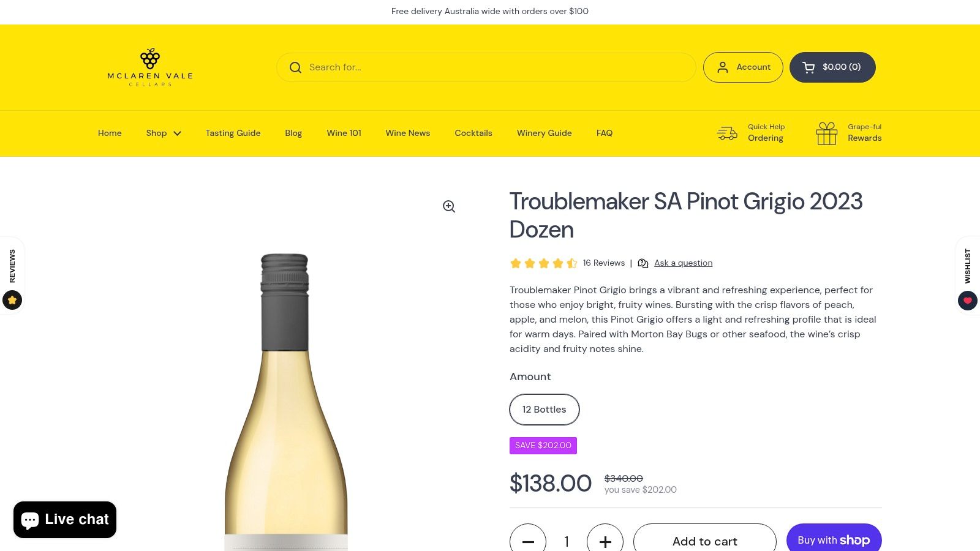This screenshot has width=980, height=551.
Task: Click the Quick Help Ordering truck icon
Action: coord(727,133)
